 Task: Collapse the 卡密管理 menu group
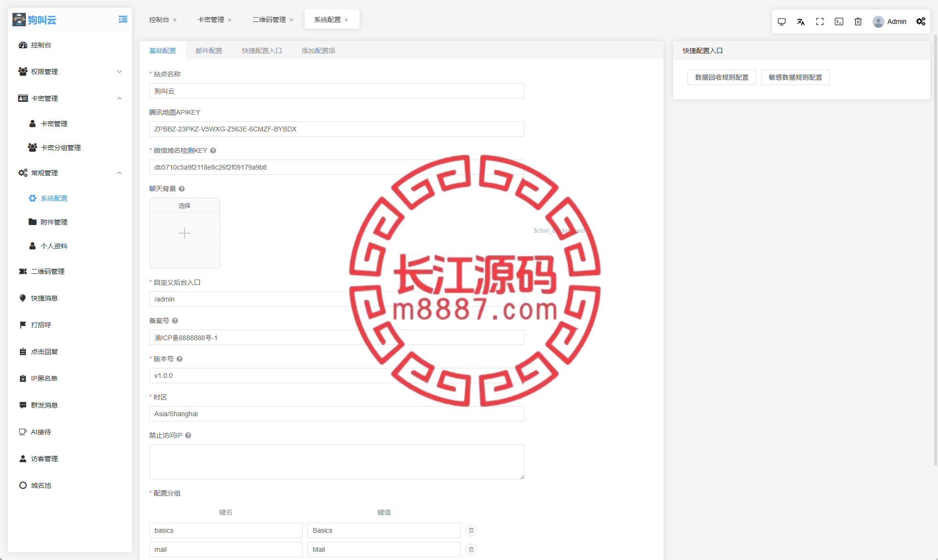coord(70,98)
